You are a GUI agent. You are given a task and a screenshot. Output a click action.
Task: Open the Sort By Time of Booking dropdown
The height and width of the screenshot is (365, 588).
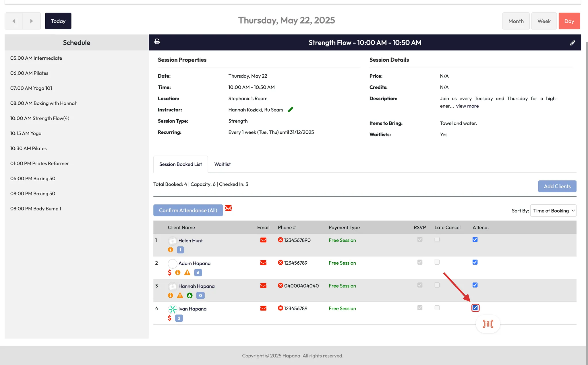(x=553, y=211)
